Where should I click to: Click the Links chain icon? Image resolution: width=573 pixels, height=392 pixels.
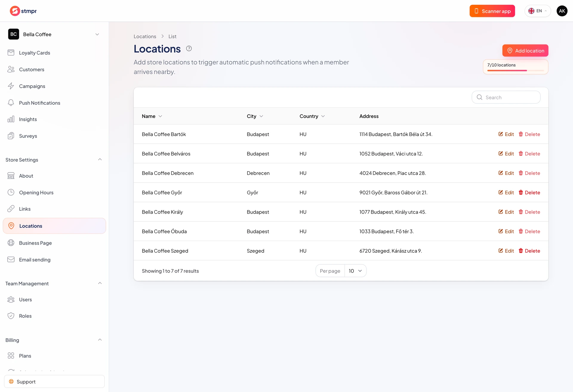point(11,209)
